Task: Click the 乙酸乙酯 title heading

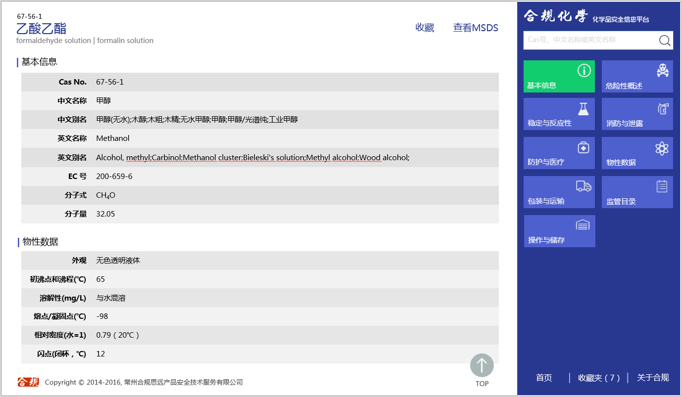Action: (41, 29)
